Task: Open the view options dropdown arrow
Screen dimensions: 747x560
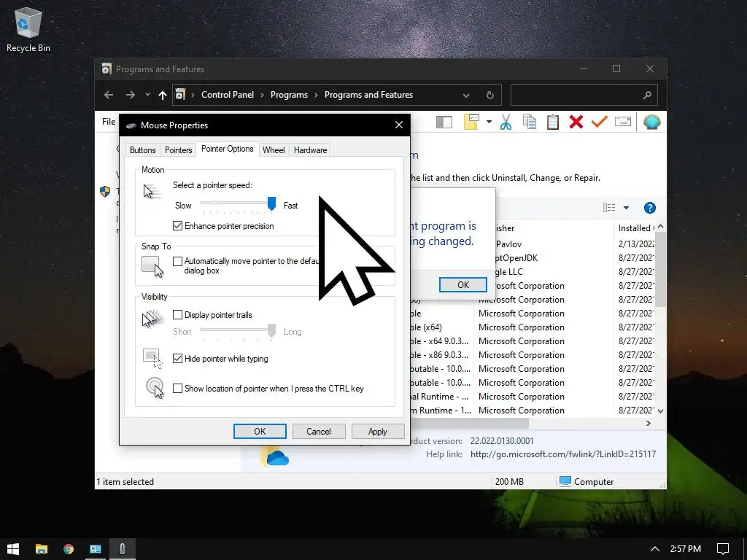Action: tap(626, 208)
